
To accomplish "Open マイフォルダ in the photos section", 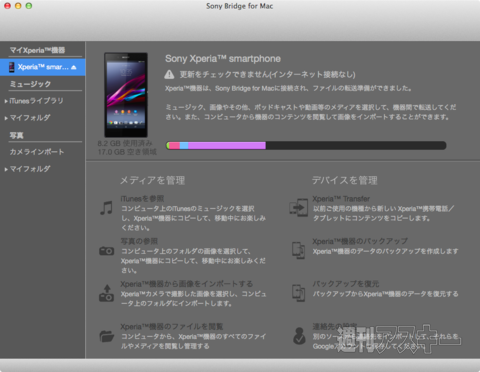I will pos(30,169).
